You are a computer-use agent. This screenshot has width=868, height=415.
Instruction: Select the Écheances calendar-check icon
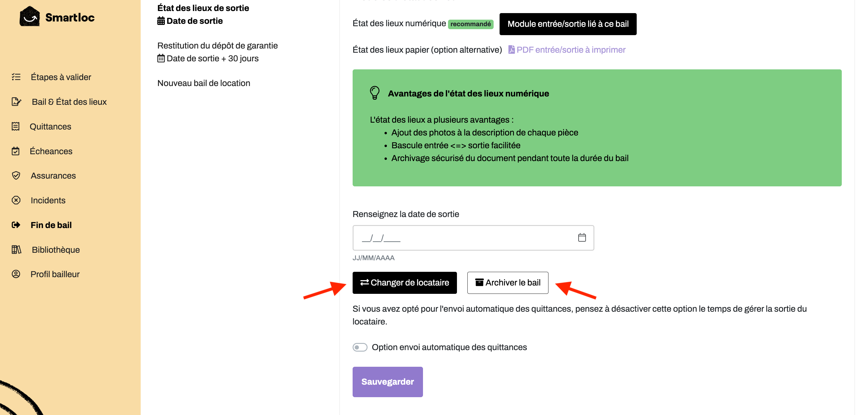point(15,151)
